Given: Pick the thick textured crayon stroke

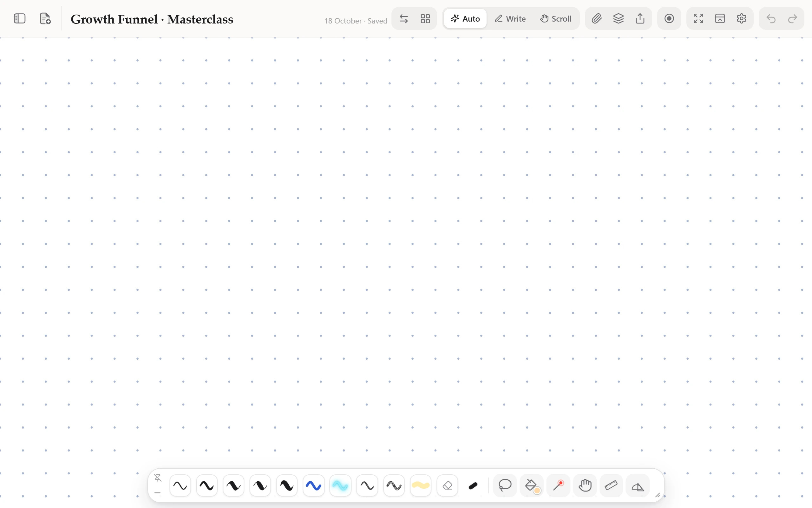Looking at the screenshot, I should [x=394, y=485].
